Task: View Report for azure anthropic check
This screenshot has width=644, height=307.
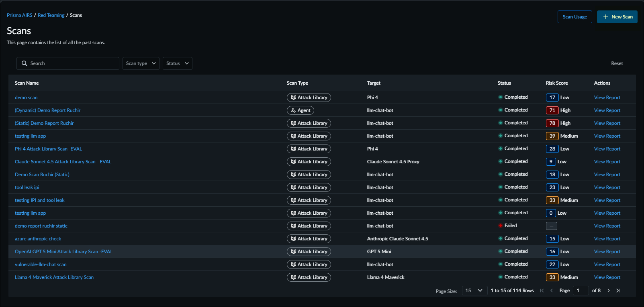Action: 607,239
